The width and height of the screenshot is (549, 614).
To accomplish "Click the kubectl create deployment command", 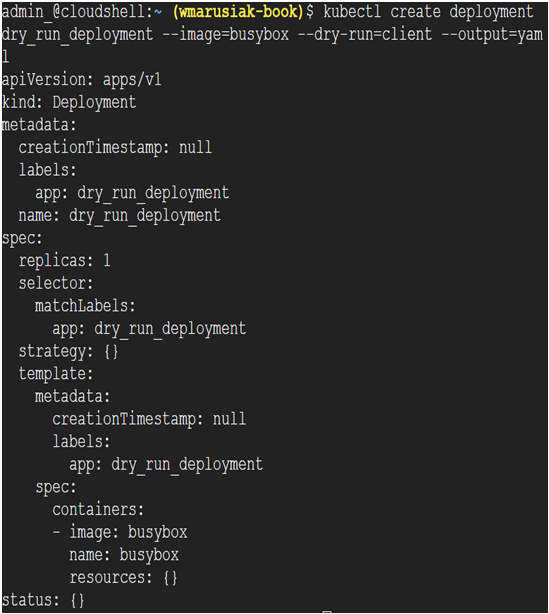I will (428, 12).
